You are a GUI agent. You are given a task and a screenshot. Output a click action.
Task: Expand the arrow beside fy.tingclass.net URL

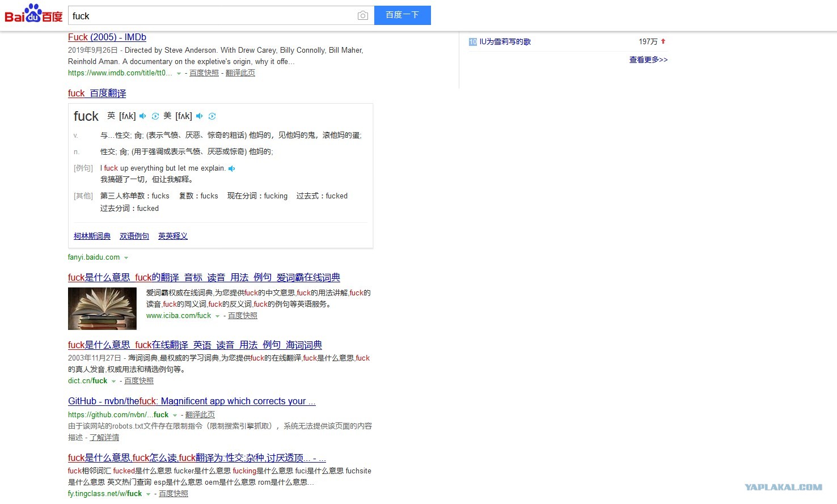148,494
